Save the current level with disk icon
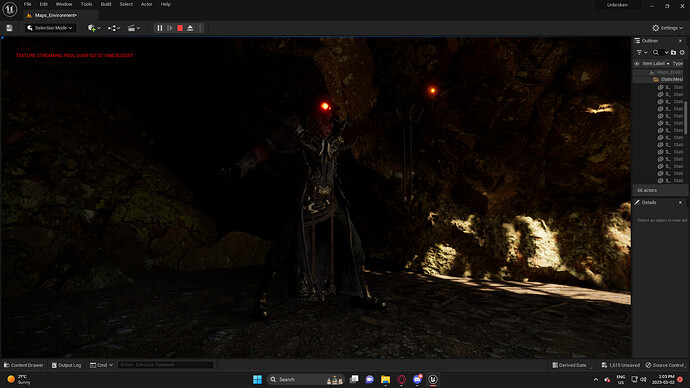Image resolution: width=690 pixels, height=388 pixels. click(x=9, y=28)
